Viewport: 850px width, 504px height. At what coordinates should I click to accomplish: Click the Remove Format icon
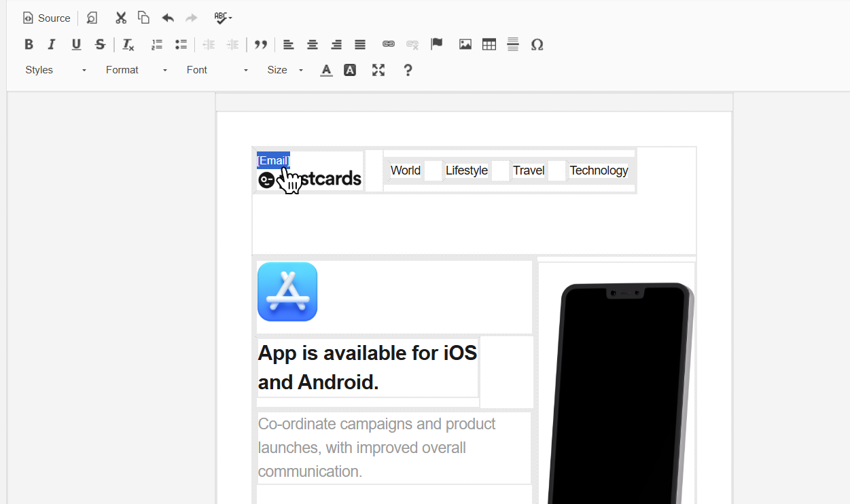pos(128,44)
